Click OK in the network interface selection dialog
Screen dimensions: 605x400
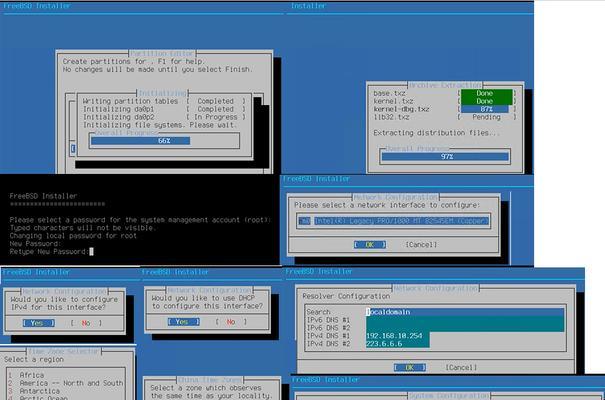click(x=370, y=245)
